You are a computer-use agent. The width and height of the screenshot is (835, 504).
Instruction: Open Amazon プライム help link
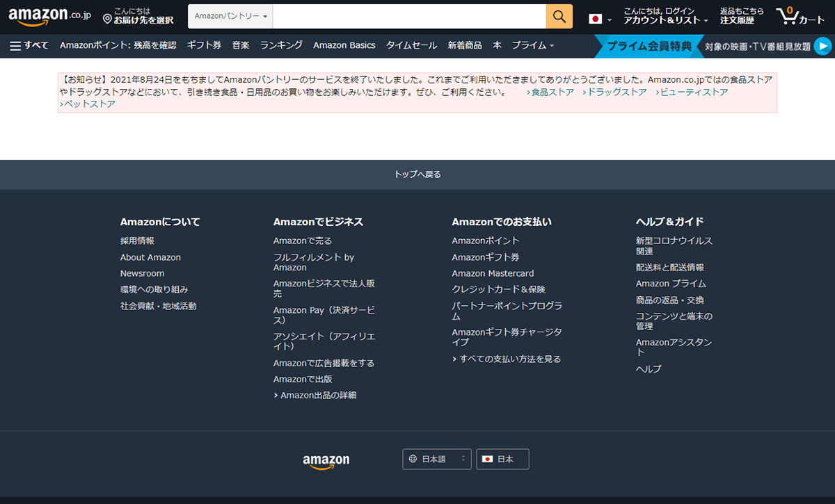(671, 284)
